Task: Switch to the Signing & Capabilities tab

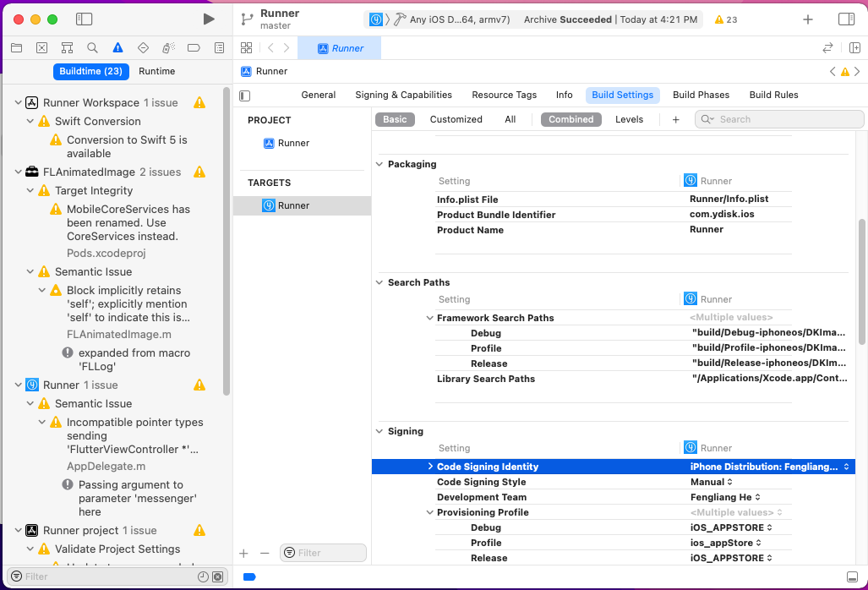Action: (x=403, y=95)
